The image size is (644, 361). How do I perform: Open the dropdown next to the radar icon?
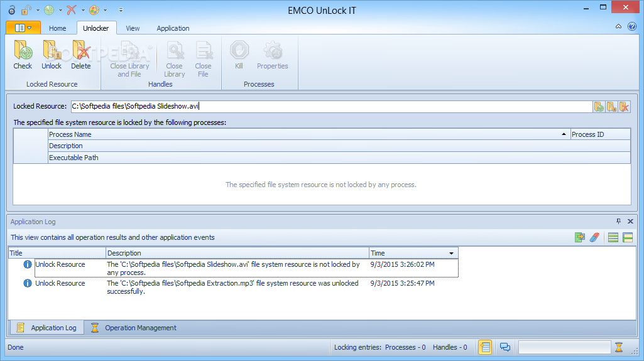click(x=60, y=10)
